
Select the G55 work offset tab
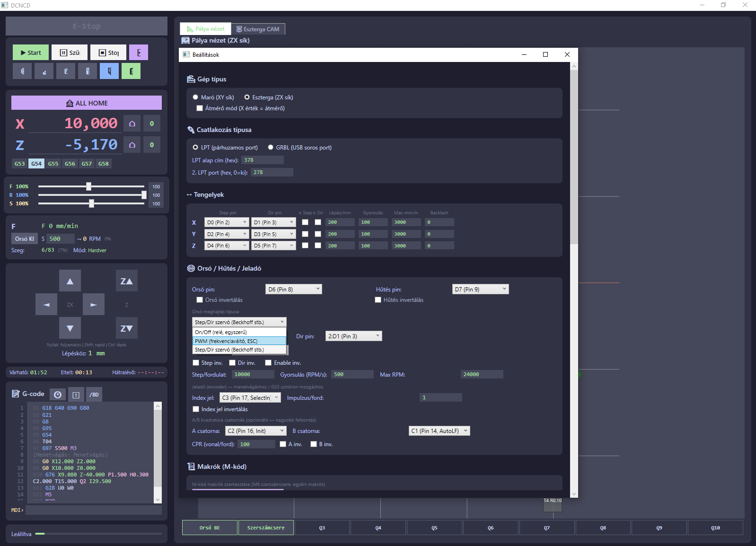[x=53, y=164]
